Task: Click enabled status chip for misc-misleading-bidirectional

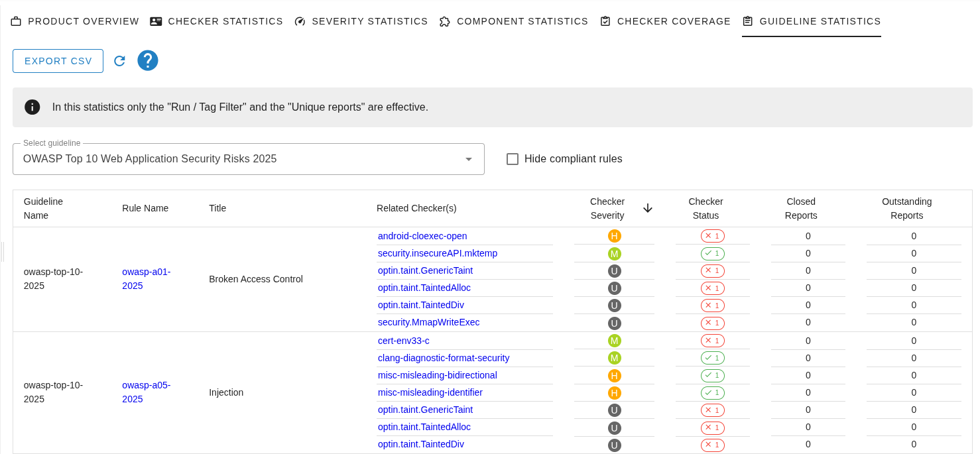Action: pyautogui.click(x=713, y=375)
